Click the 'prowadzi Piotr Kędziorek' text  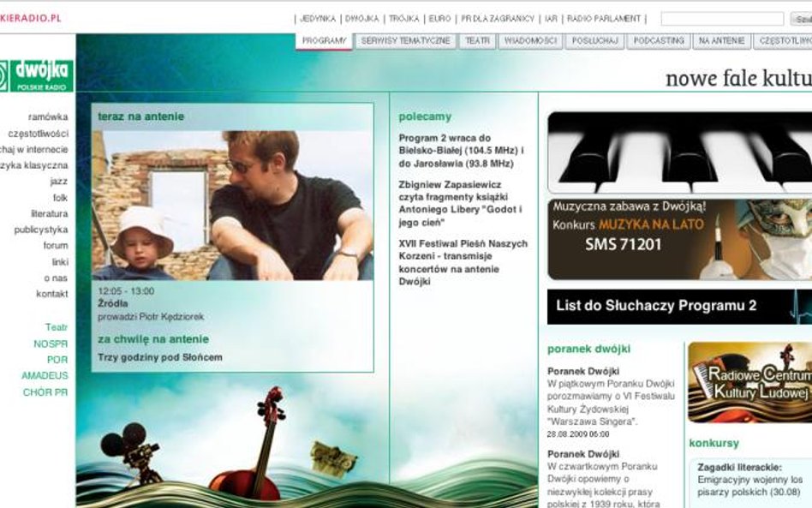pos(151,316)
